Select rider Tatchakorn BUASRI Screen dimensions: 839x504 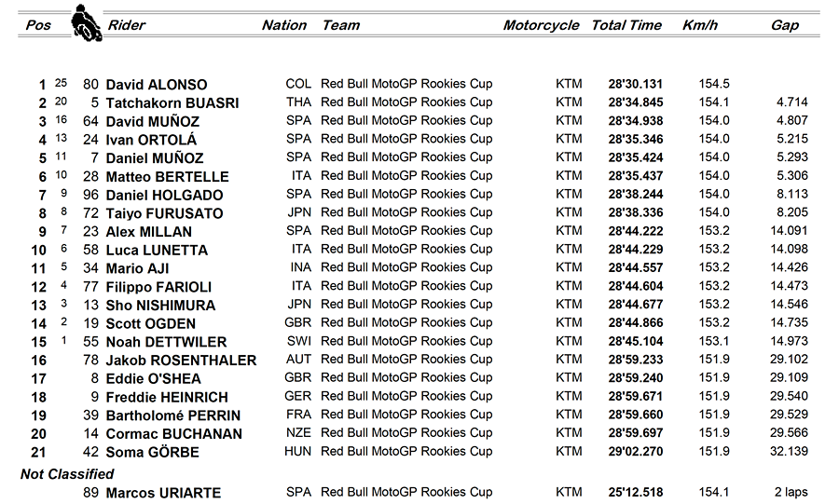(172, 103)
